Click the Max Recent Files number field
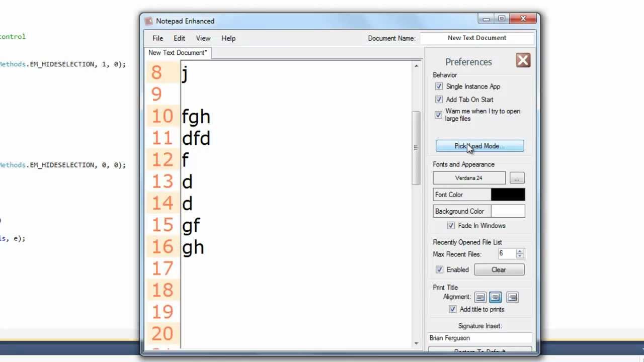The image size is (644, 362). [x=507, y=254]
